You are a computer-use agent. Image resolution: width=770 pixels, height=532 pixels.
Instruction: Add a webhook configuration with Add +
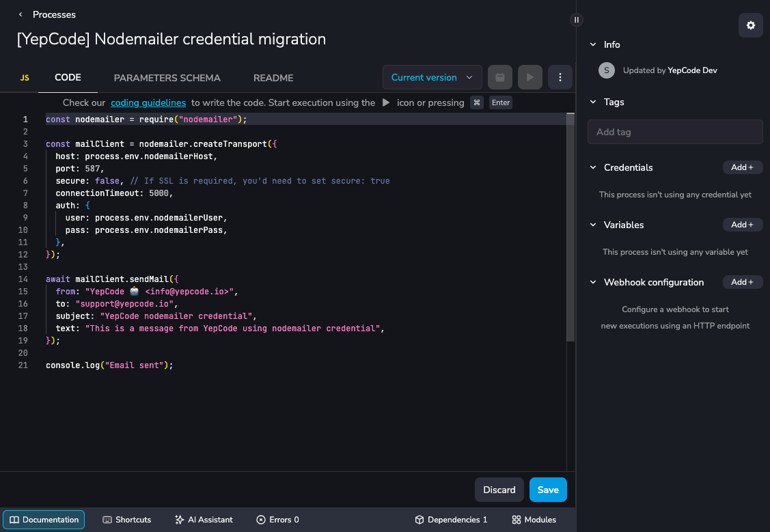click(x=743, y=282)
